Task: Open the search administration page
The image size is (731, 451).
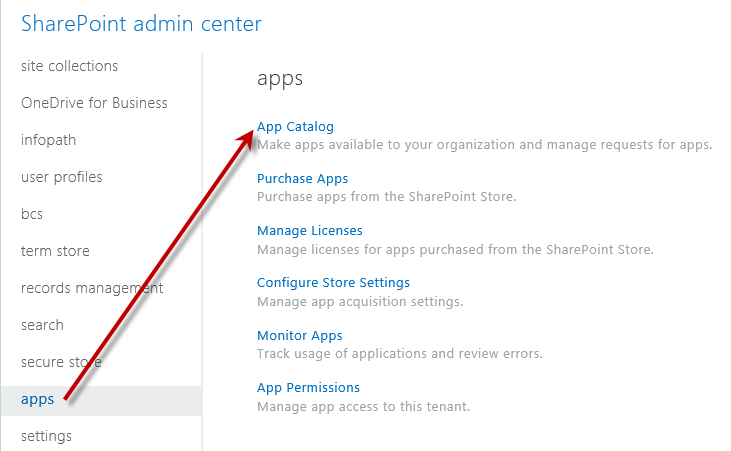Action: (42, 325)
